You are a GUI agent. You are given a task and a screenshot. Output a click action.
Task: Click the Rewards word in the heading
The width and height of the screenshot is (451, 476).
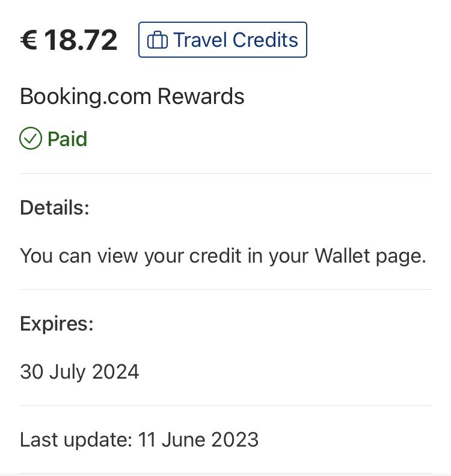click(x=201, y=96)
